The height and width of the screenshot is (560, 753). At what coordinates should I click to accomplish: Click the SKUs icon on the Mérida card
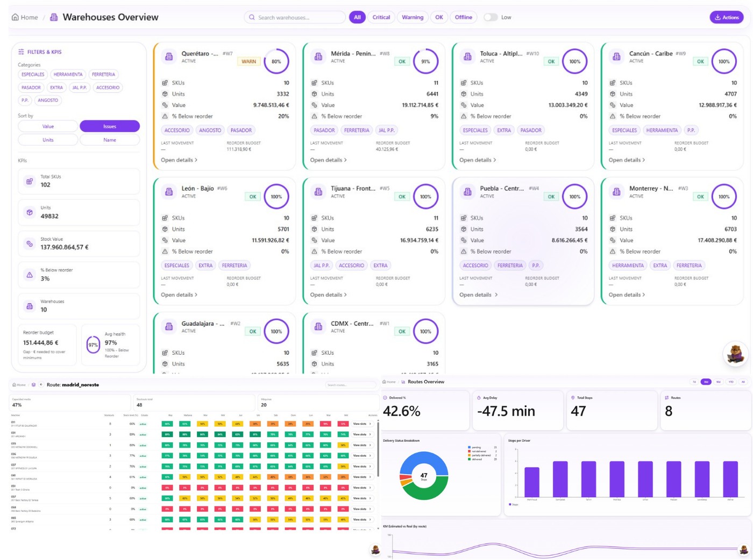coord(314,83)
